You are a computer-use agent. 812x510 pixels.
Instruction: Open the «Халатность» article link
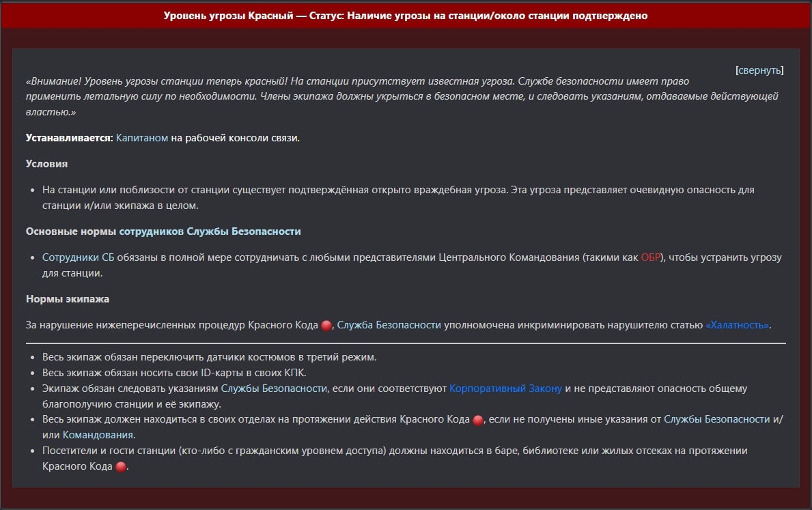point(738,325)
